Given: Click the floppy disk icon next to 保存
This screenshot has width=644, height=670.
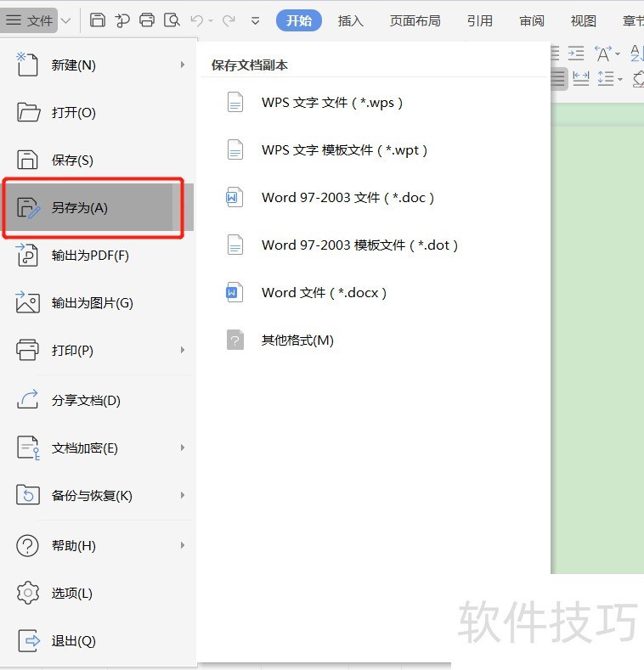Looking at the screenshot, I should point(27,160).
